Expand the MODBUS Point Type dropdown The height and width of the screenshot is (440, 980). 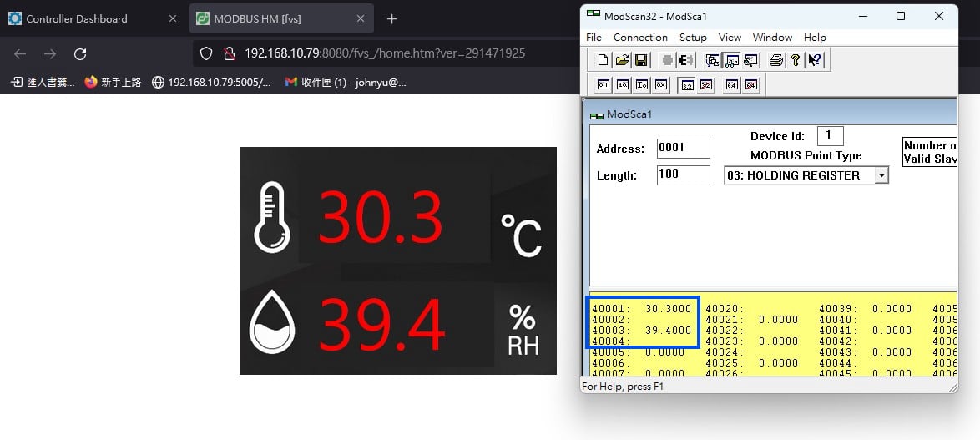(x=881, y=175)
